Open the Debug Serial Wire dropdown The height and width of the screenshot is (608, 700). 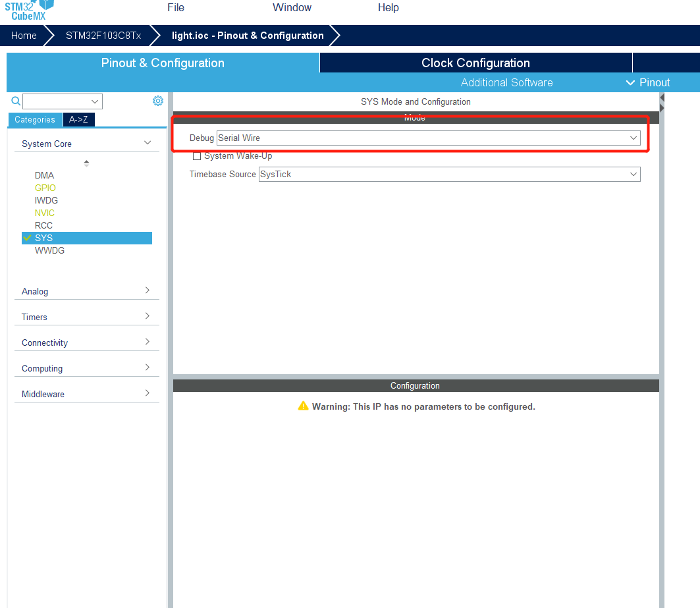pyautogui.click(x=428, y=138)
